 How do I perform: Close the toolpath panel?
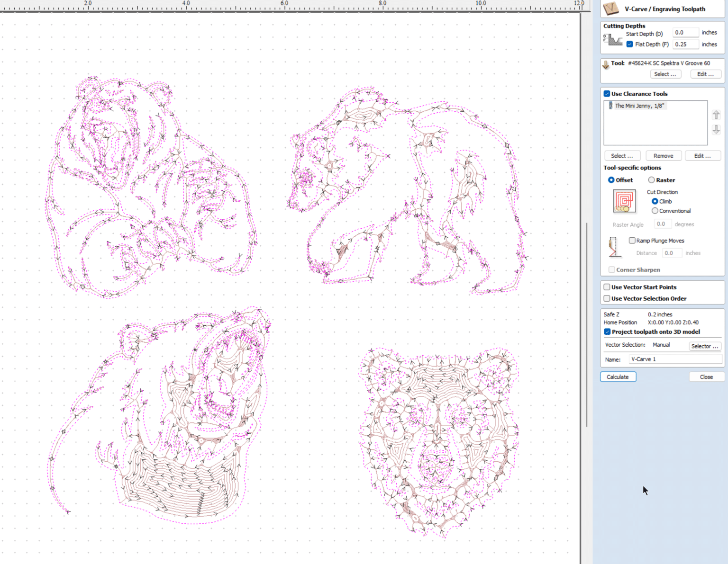click(x=706, y=377)
